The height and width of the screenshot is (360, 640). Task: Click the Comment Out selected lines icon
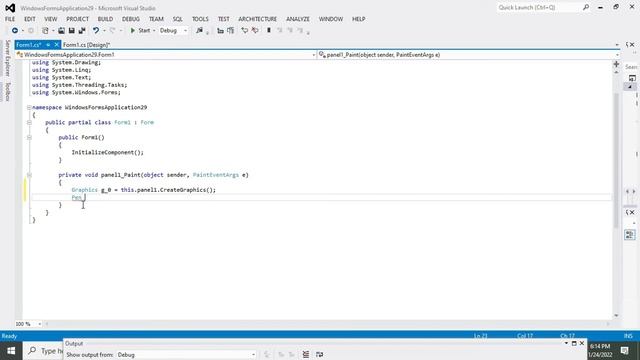pos(244,31)
